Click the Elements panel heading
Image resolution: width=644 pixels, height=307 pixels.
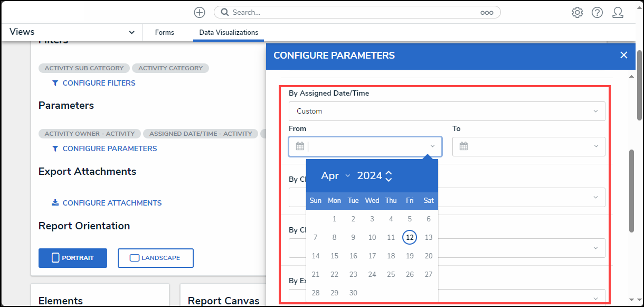[x=61, y=301]
